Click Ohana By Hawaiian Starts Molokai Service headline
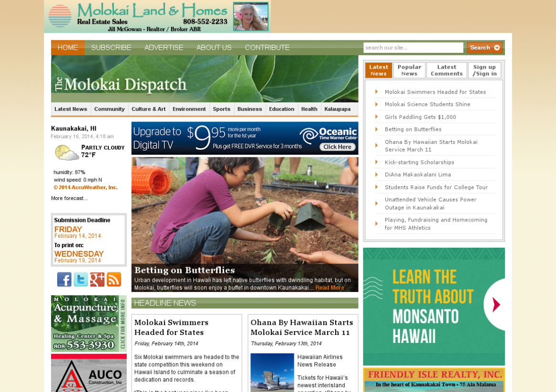This screenshot has height=392, width=556. coord(302,327)
